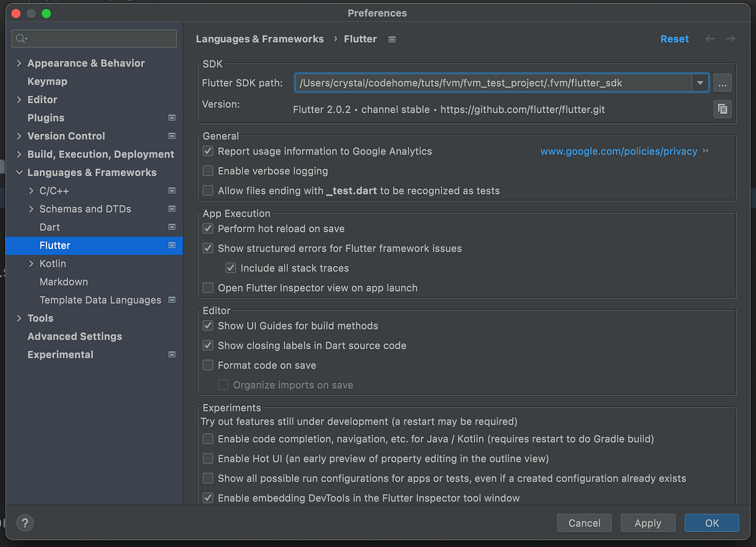Screen dimensions: 756x547
Task: Click project icon next to Flutter breadcrumb
Action: (392, 39)
